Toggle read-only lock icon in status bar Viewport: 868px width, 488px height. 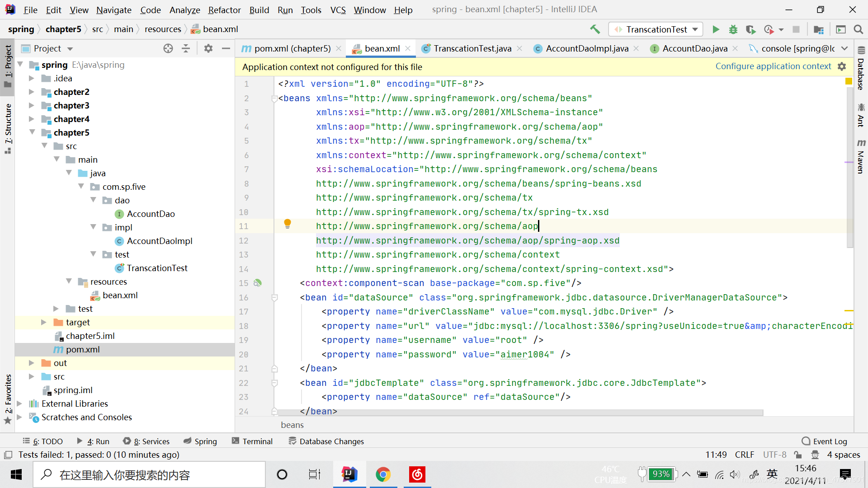point(798,455)
